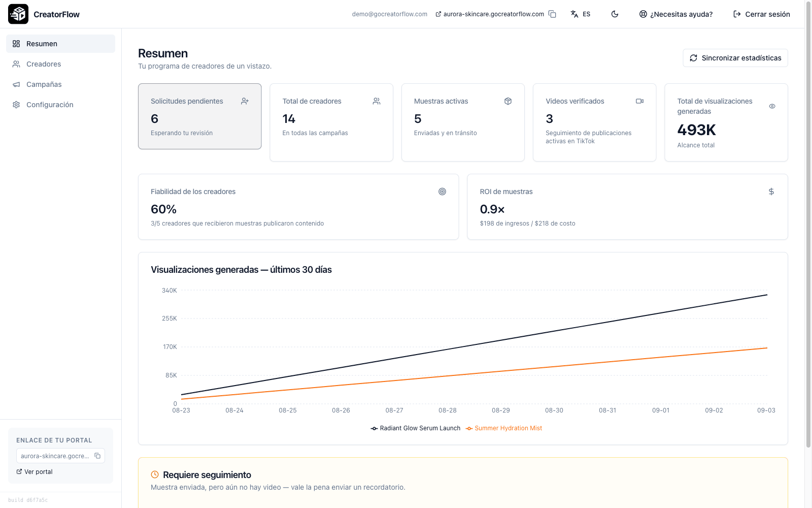The width and height of the screenshot is (812, 508).
Task: Go to Creadores in the sidebar
Action: 60,64
